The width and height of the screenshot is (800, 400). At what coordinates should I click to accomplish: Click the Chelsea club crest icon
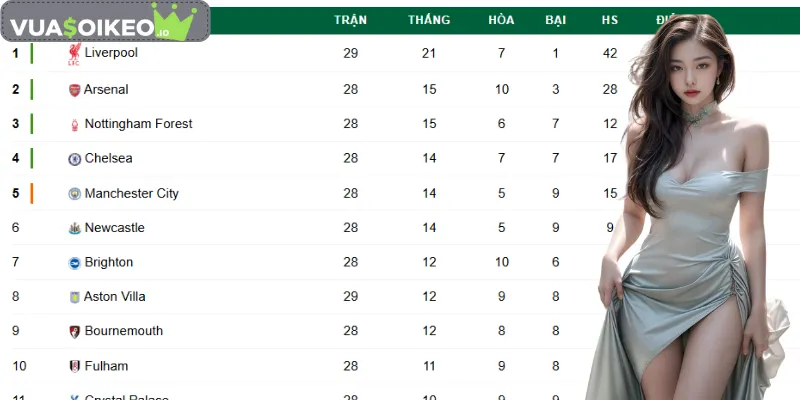(74, 159)
